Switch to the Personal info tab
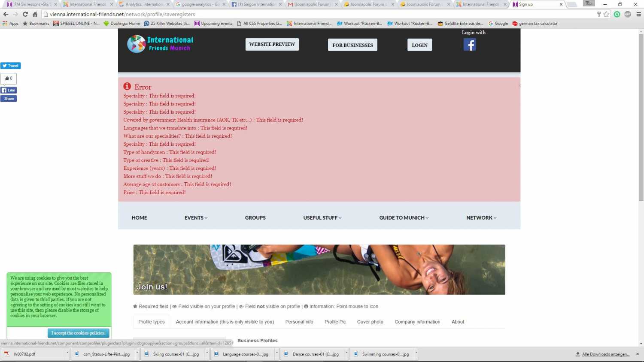The width and height of the screenshot is (644, 362). click(299, 322)
